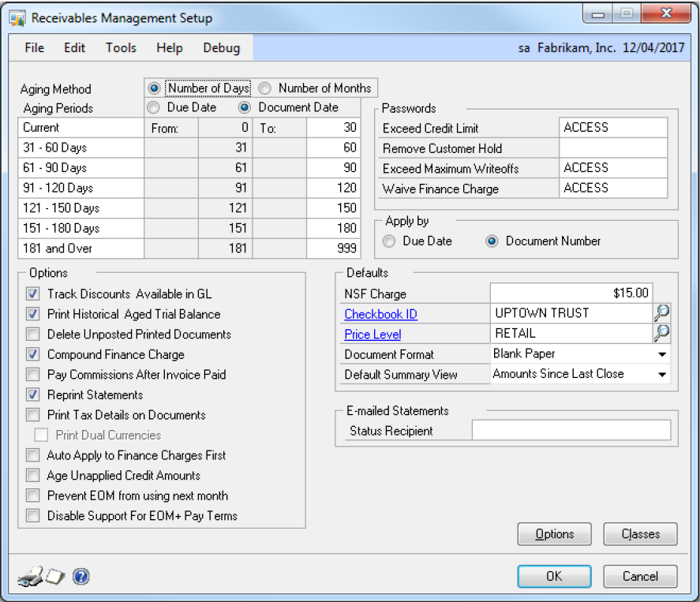The height and width of the screenshot is (602, 700).
Task: Click the app icon in the title bar
Action: [x=17, y=17]
